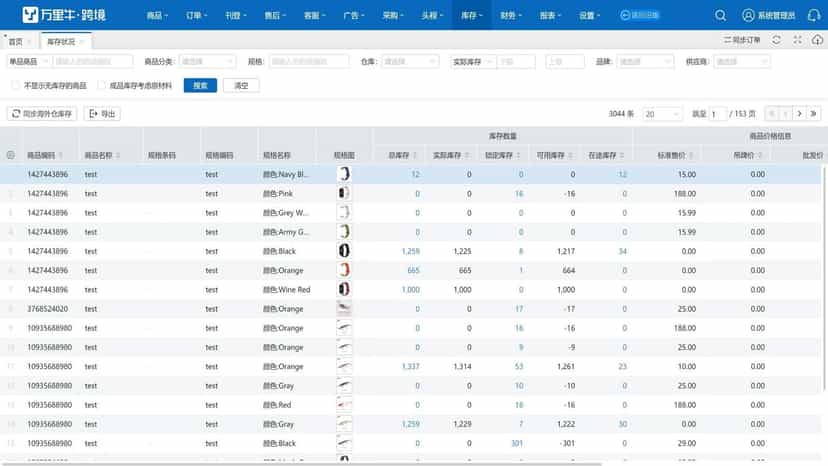Open the 报表 menu
828x466 pixels.
coord(550,15)
